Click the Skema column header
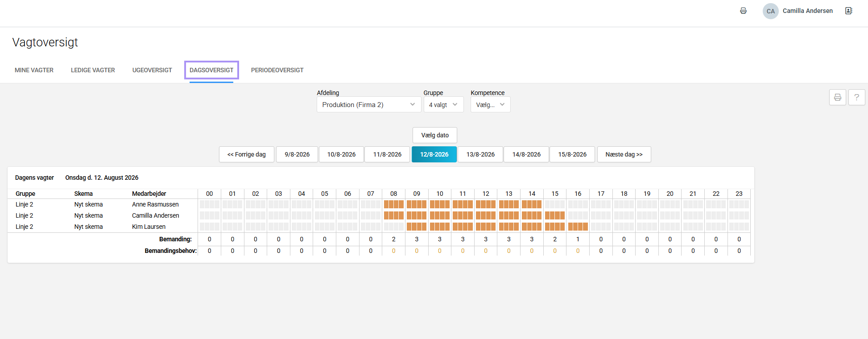 [83, 194]
